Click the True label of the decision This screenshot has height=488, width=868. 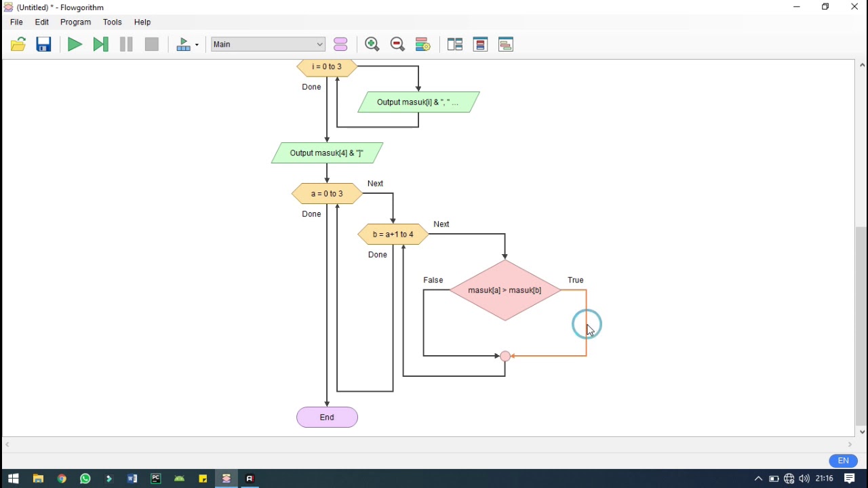(576, 280)
